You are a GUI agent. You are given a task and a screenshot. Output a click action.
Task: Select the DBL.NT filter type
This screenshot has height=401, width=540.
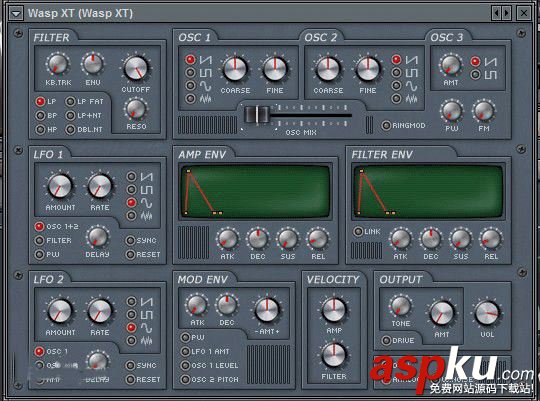[70, 129]
